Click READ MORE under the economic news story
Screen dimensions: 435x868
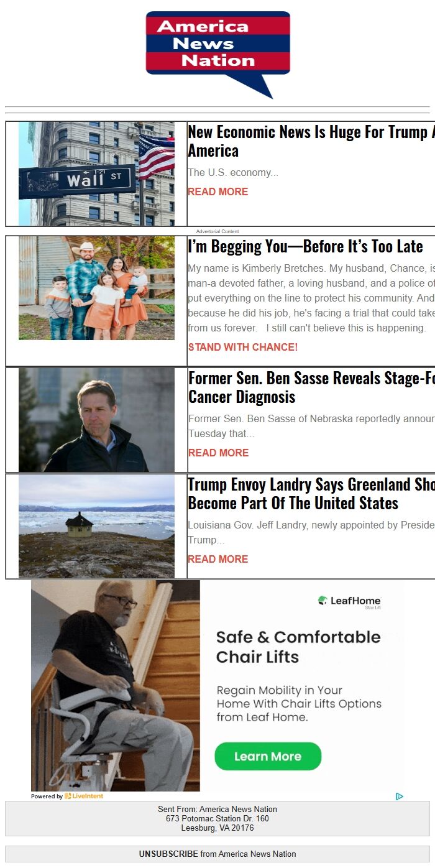tap(218, 192)
